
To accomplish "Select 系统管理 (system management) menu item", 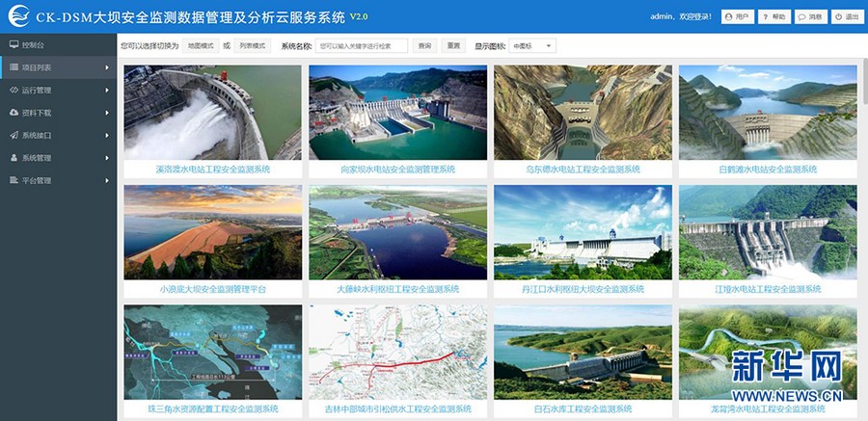I will click(37, 158).
